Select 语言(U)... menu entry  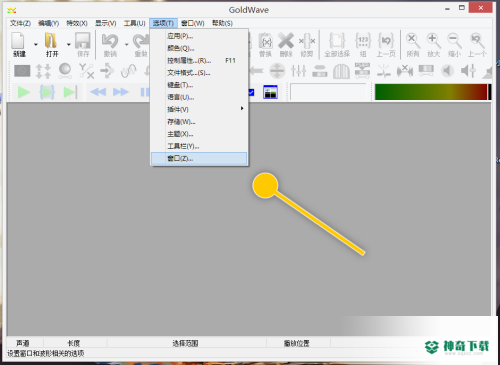(x=199, y=97)
